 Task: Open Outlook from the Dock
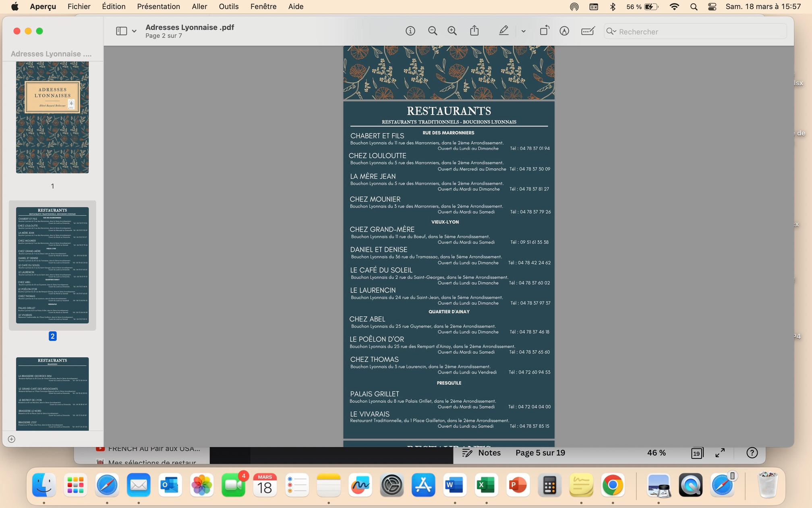point(170,485)
